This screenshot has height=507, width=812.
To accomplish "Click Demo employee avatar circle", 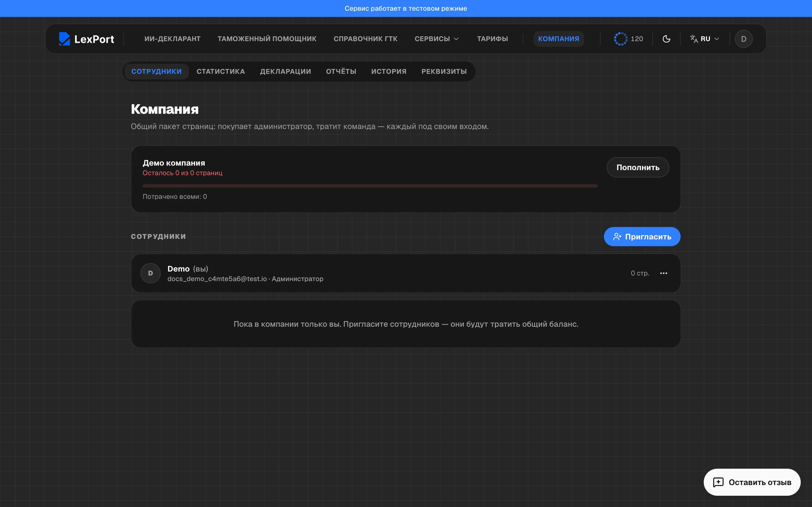I will pos(150,273).
